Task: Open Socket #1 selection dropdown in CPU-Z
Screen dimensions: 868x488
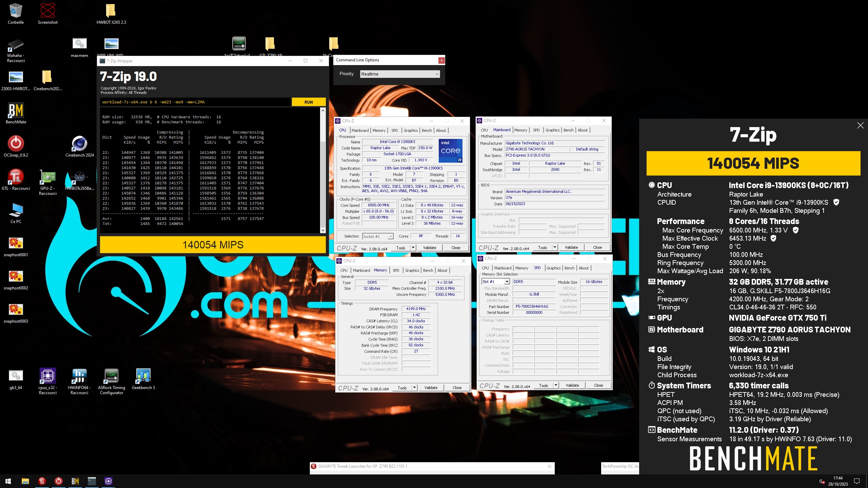Action: (378, 236)
